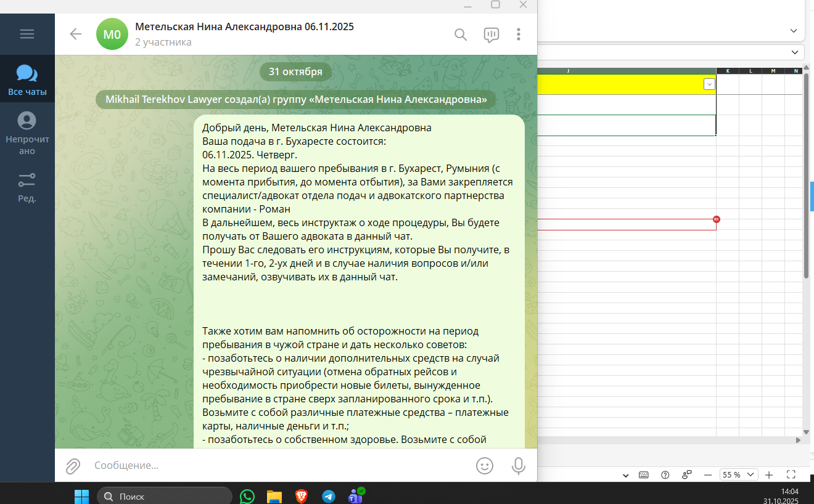814x504 pixels.
Task: Select column K header in Excel
Action: pos(728,71)
